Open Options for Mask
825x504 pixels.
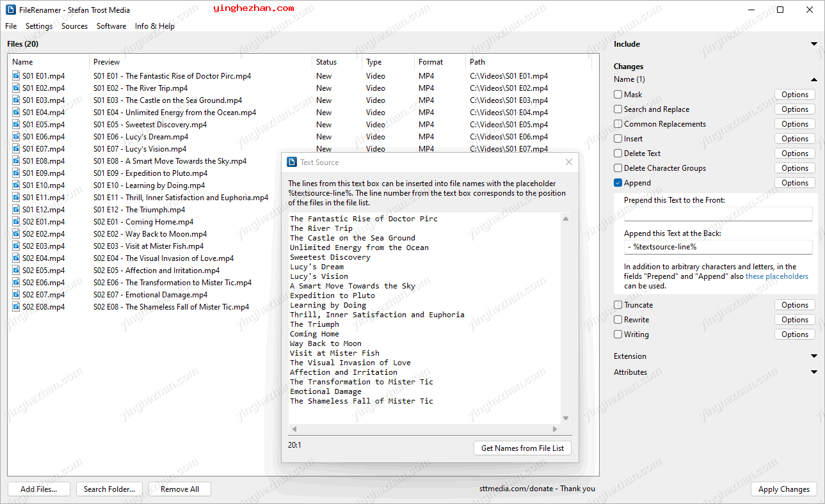point(795,95)
